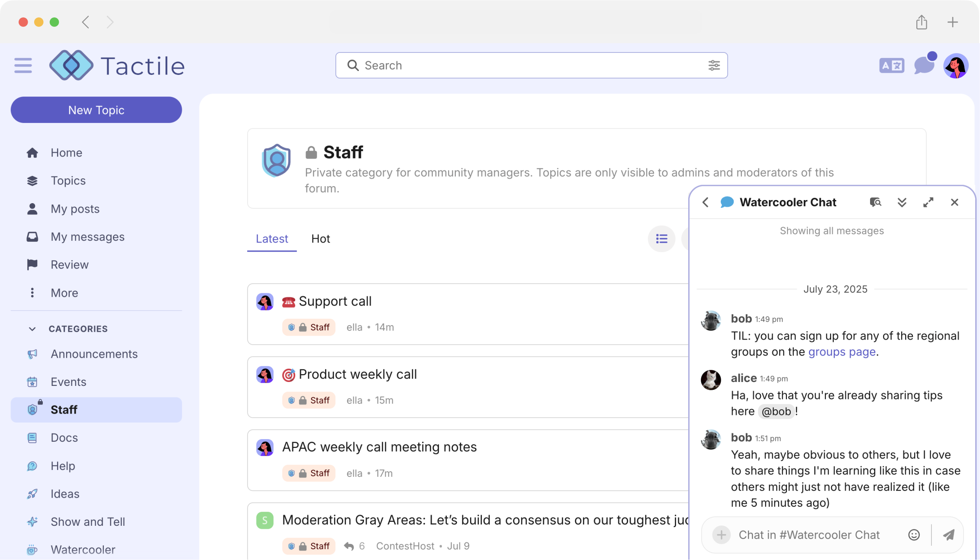Toggle back to all channels with back arrow
This screenshot has height=560, width=980.
(706, 202)
